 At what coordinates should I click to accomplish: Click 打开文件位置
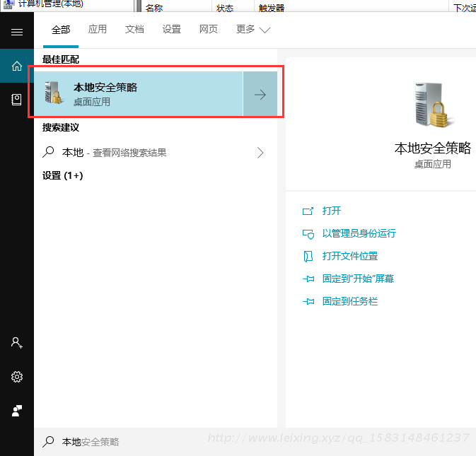(350, 256)
